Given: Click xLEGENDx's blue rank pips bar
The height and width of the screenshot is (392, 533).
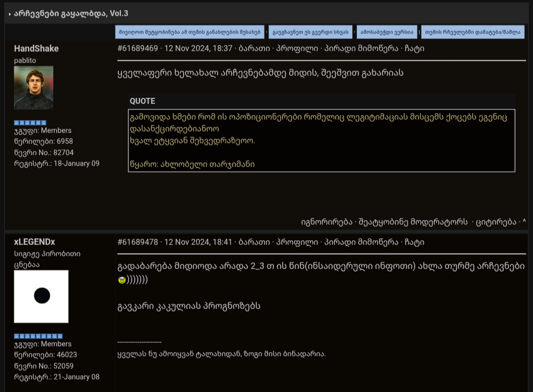Looking at the screenshot, I should tap(38, 336).
